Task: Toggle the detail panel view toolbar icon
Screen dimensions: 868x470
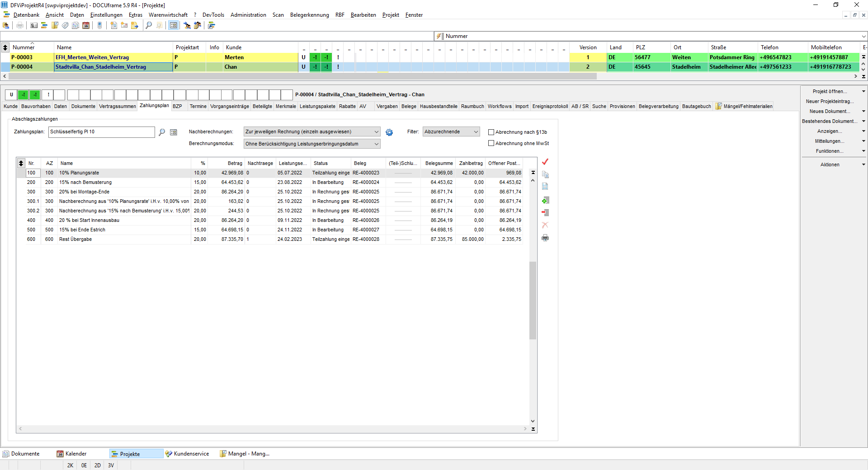Action: [x=173, y=25]
